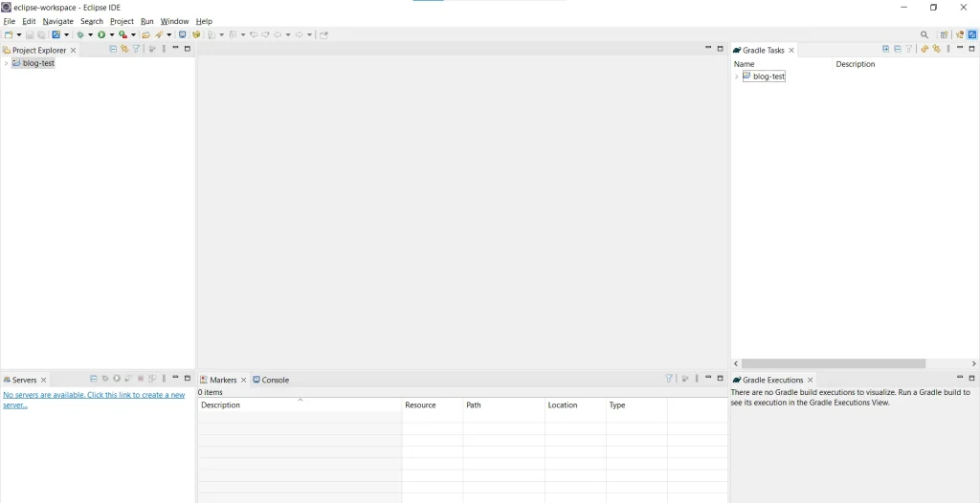Select the Java EE perspective icon
The width and height of the screenshot is (980, 503).
pos(960,35)
